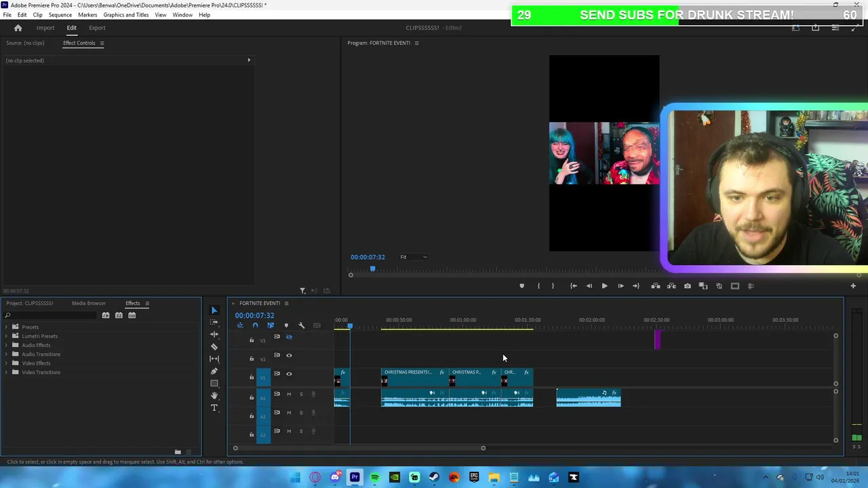868x488 pixels.
Task: Open the Effects panel menu
Action: (147, 304)
